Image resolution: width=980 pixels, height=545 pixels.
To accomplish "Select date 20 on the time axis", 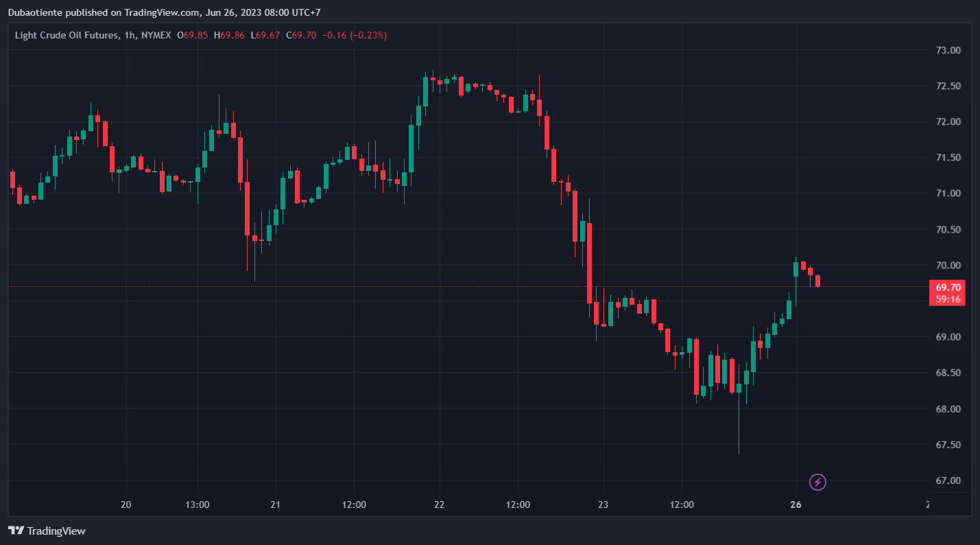I will [x=126, y=505].
